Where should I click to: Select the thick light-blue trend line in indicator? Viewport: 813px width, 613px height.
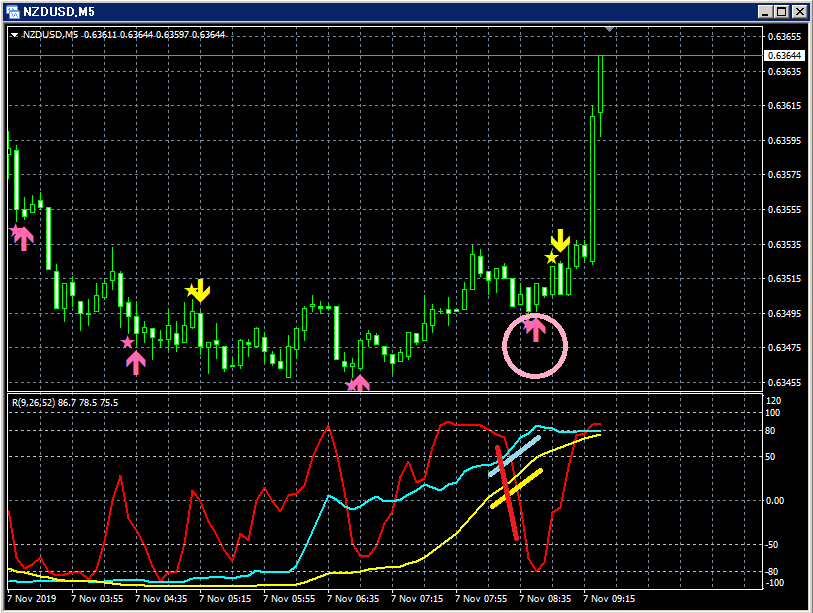pos(514,456)
